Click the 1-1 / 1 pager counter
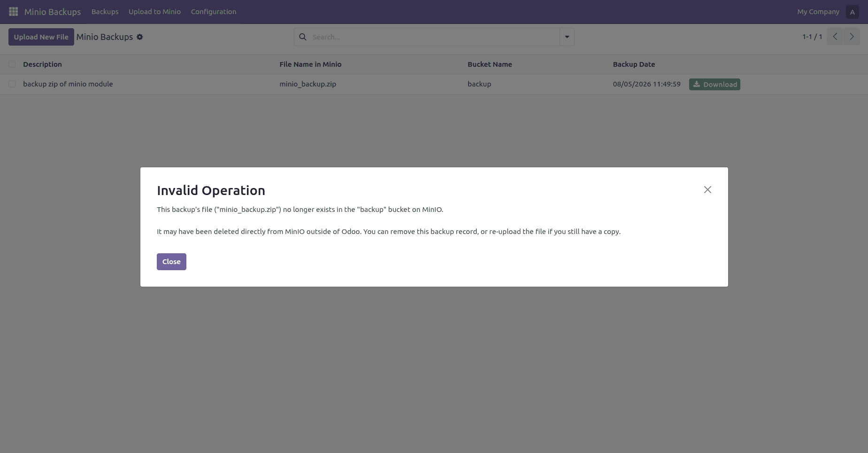The width and height of the screenshot is (868, 453). coord(812,37)
